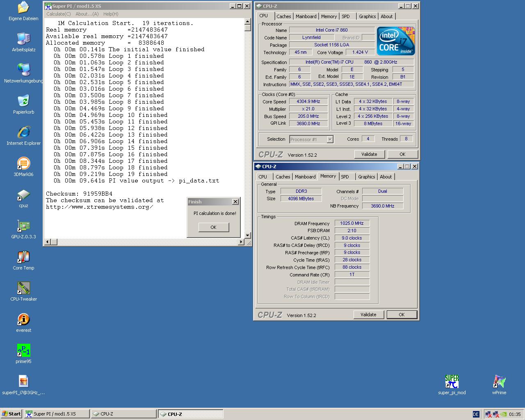
Task: Launch Core Temp desktop shortcut
Action: coord(23,260)
